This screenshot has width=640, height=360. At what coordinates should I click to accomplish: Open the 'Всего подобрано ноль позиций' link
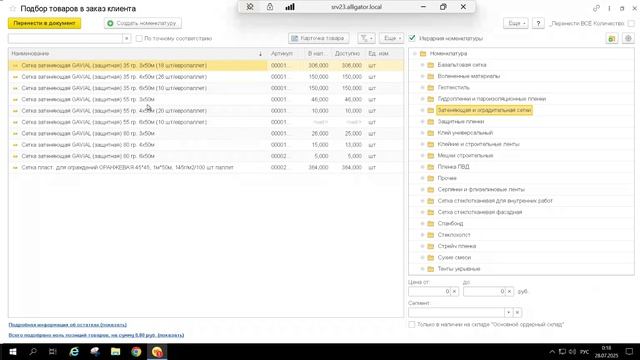(96, 336)
